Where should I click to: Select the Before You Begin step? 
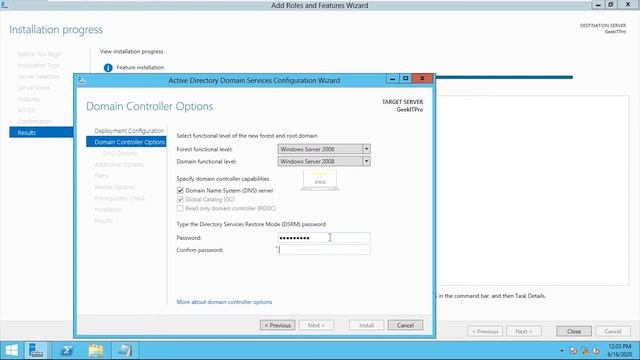point(41,54)
